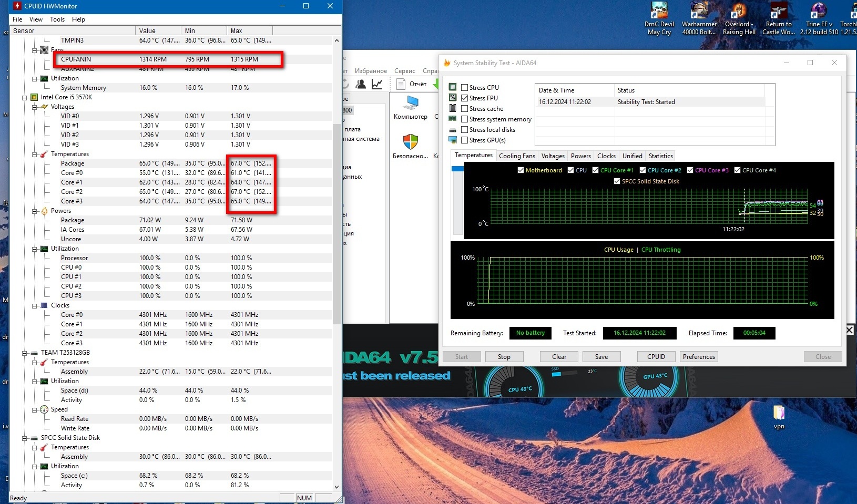The width and height of the screenshot is (857, 504).
Task: Switch to the Cooling Fans tab
Action: 517,156
